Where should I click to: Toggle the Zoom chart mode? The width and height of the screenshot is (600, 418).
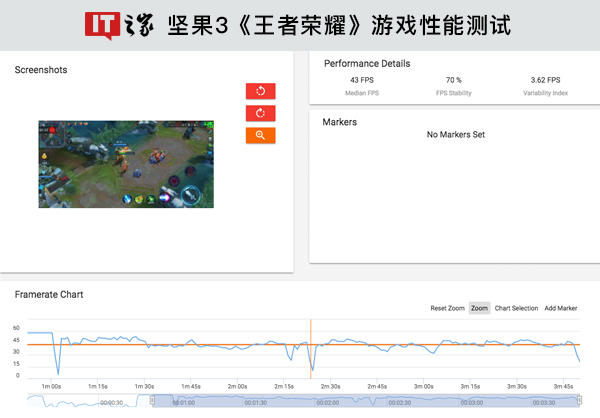(480, 308)
